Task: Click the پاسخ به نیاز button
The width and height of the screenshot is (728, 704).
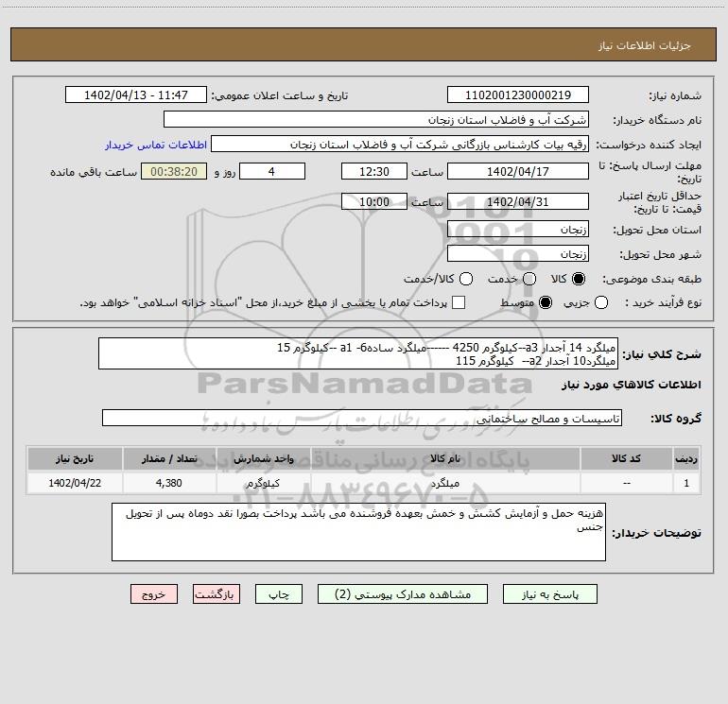Action: [x=549, y=594]
